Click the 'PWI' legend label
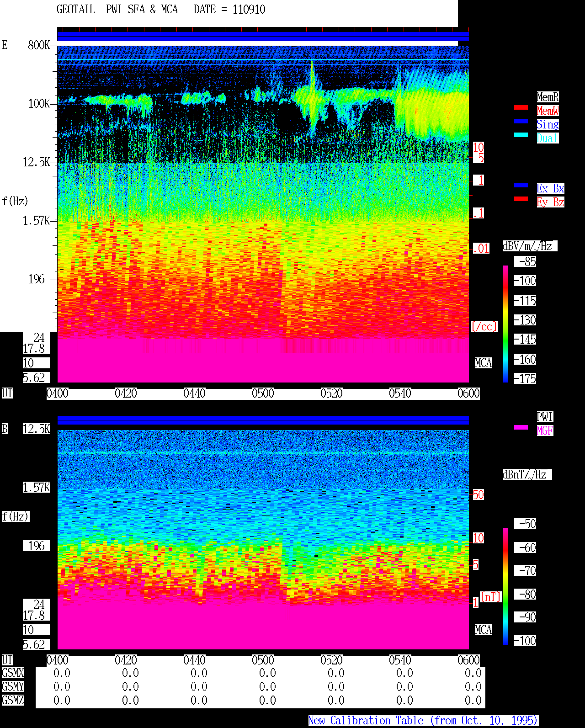Screen dimensions: 585x728 tap(545, 417)
